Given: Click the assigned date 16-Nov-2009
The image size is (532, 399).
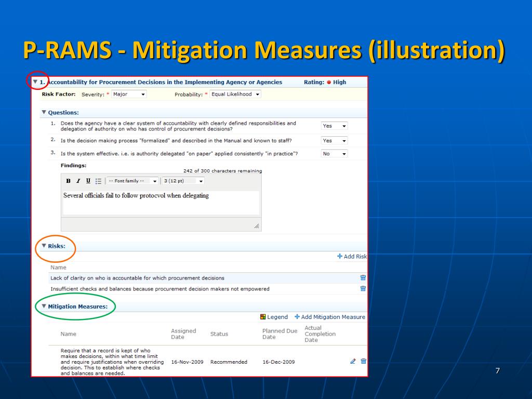Looking at the screenshot, I should tap(187, 362).
